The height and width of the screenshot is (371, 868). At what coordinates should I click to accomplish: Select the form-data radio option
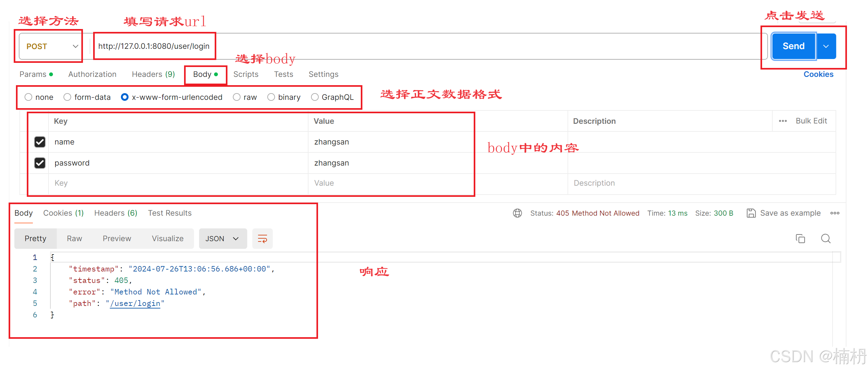67,97
